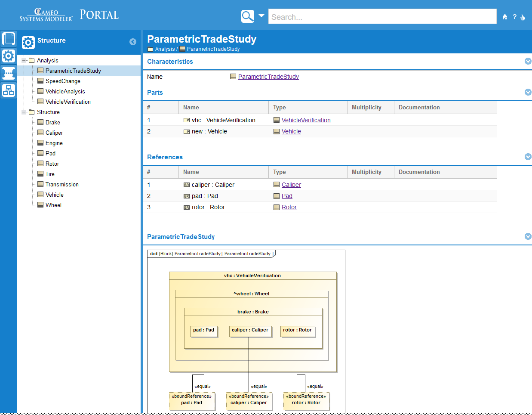Click the brake : Brake diagram block
532x415 pixels.
253,312
